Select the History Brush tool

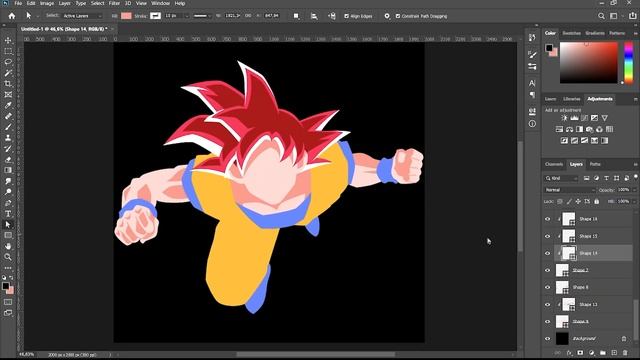[8, 149]
